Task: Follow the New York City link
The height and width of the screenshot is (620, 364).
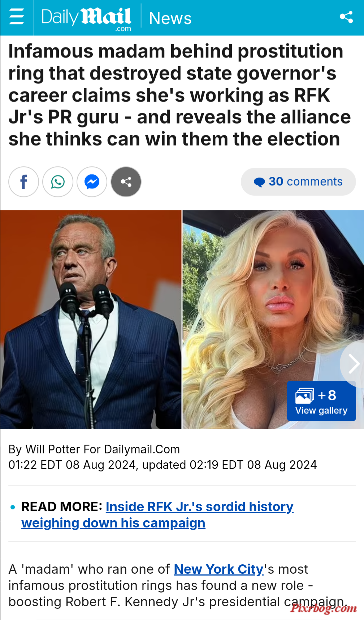Action: pos(219,569)
